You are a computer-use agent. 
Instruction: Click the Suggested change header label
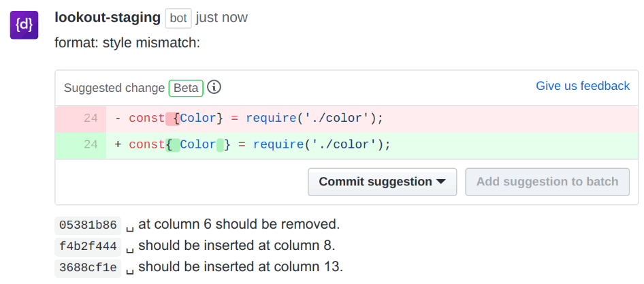click(114, 88)
